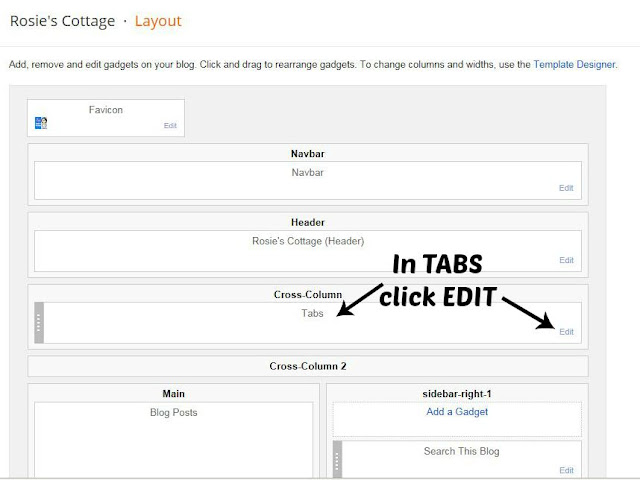Click the Cross-Column section title
640x480 pixels.
click(x=308, y=295)
